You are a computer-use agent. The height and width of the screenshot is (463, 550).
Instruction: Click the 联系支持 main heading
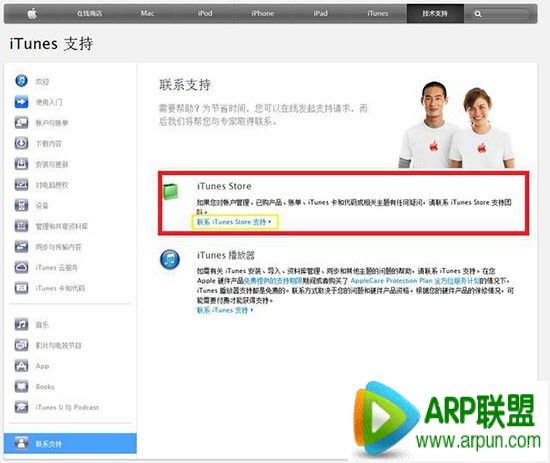pyautogui.click(x=185, y=85)
